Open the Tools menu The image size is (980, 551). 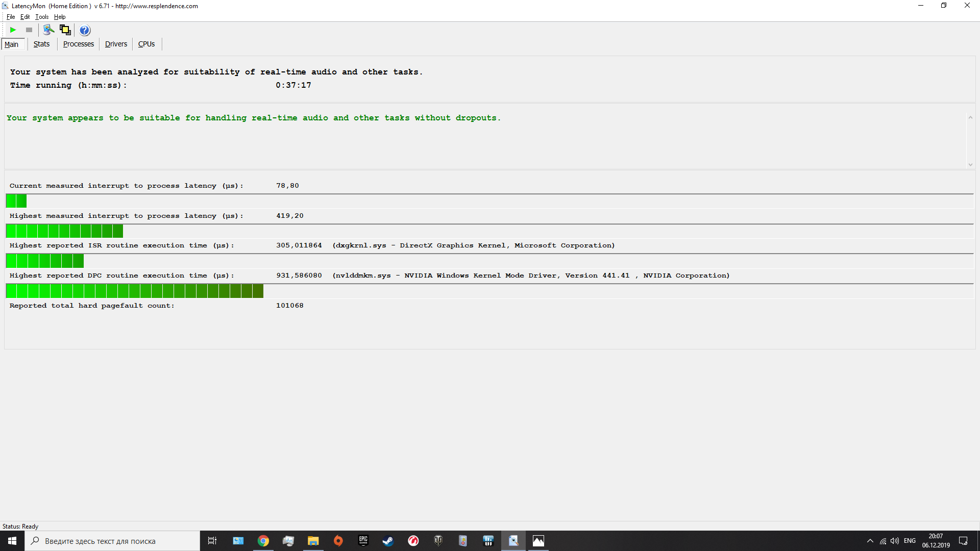coord(42,17)
